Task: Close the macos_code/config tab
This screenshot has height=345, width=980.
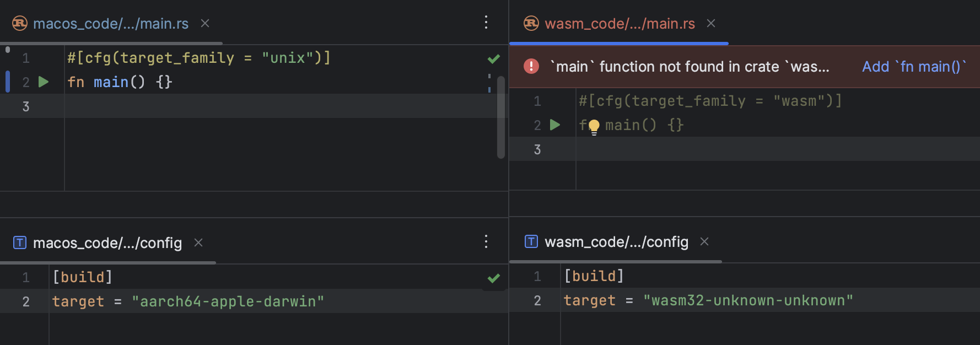Action: 198,242
